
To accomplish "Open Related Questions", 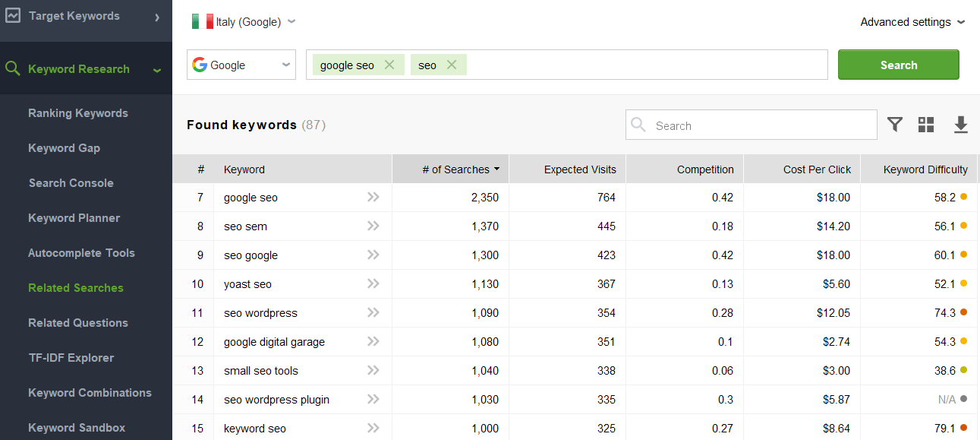I will click(78, 323).
